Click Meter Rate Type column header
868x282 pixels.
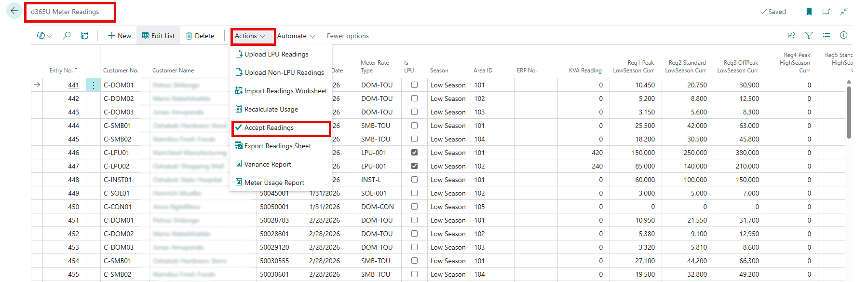coord(375,67)
